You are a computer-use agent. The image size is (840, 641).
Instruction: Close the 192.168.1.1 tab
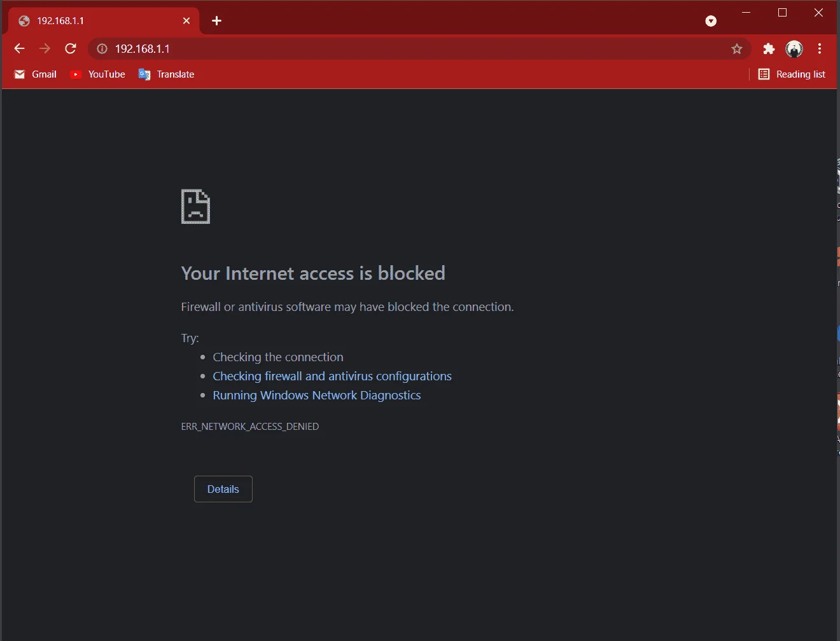click(186, 21)
